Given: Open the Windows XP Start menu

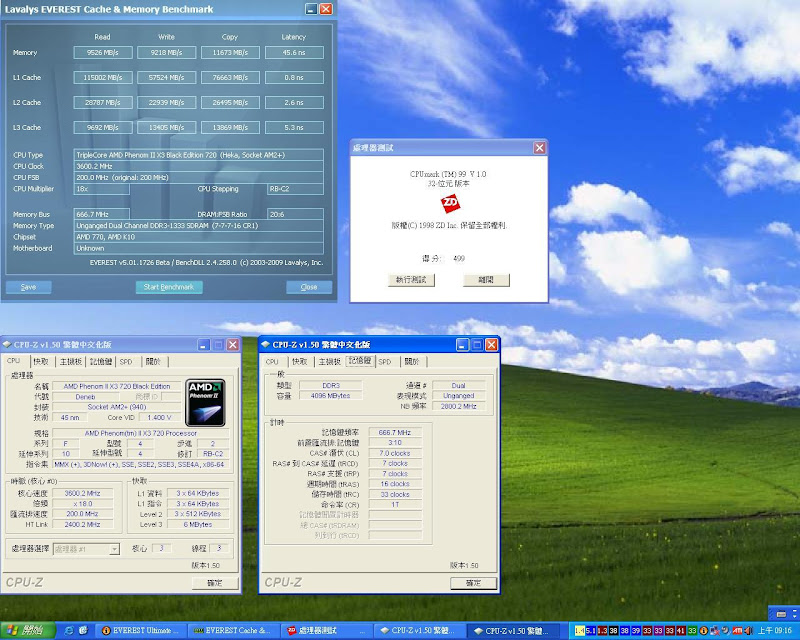Looking at the screenshot, I should point(26,631).
